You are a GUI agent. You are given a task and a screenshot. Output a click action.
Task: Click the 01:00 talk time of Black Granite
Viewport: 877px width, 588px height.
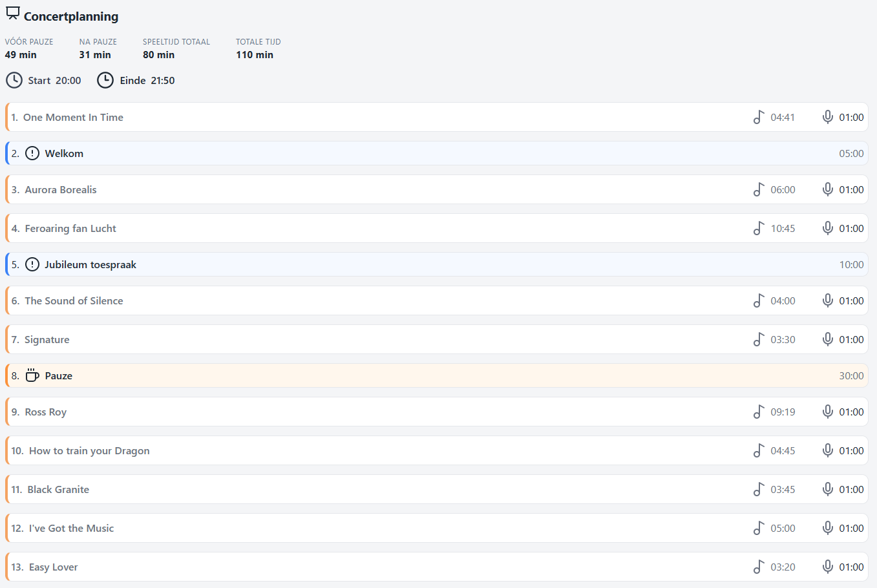click(x=851, y=489)
